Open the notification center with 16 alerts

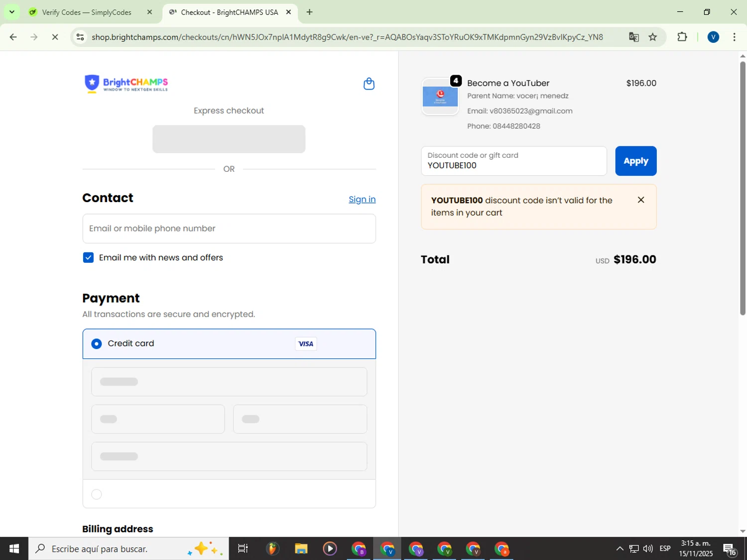tap(730, 549)
